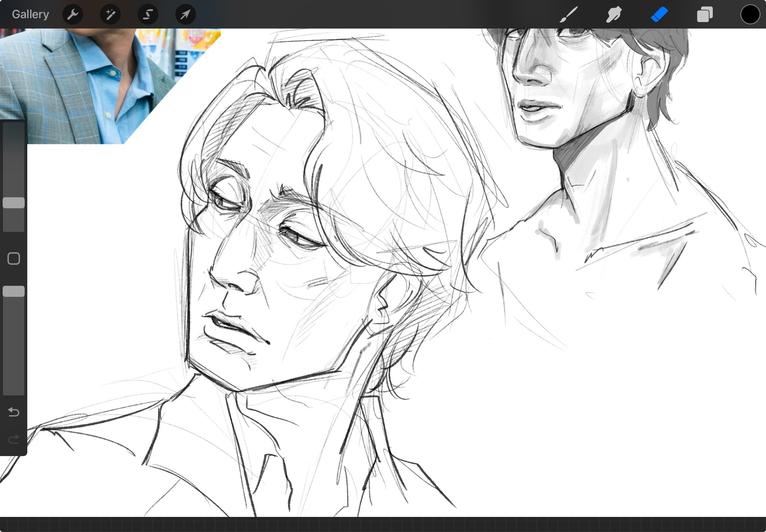The height and width of the screenshot is (532, 766).
Task: Redo the last undone action
Action: coord(14,439)
